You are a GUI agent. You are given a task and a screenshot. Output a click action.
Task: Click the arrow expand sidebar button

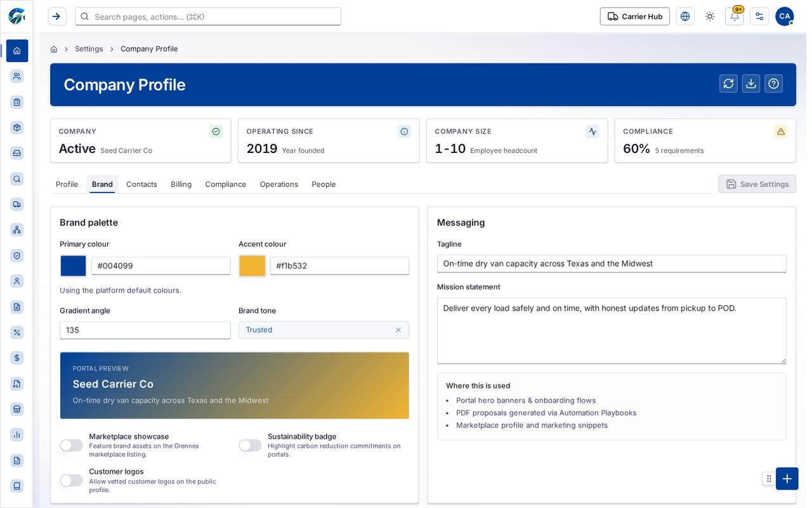point(57,17)
